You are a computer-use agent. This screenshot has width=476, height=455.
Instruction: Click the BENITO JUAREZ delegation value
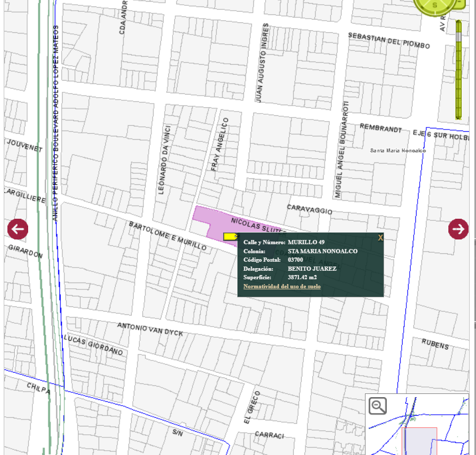click(312, 269)
